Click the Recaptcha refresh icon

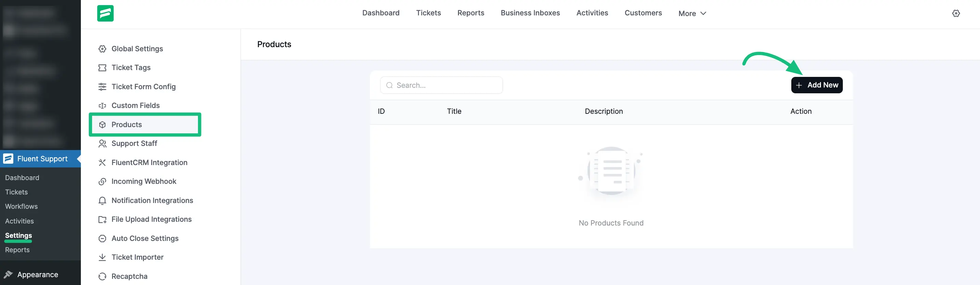102,276
